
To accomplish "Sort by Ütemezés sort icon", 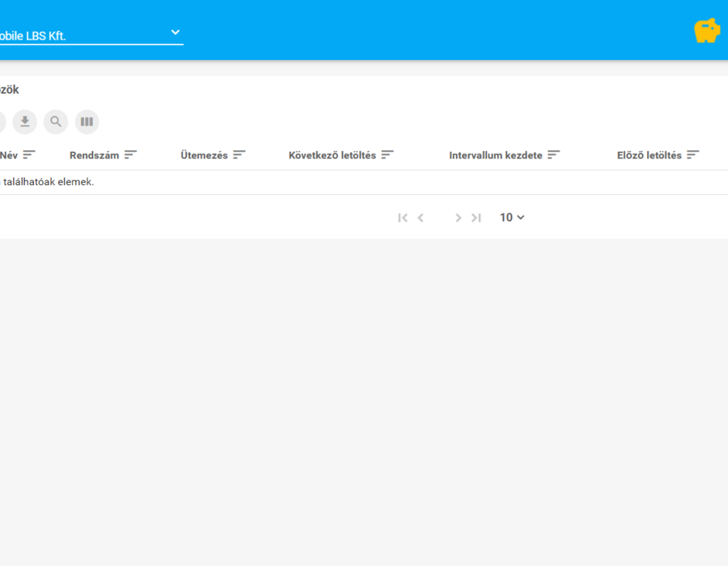I will [x=239, y=155].
